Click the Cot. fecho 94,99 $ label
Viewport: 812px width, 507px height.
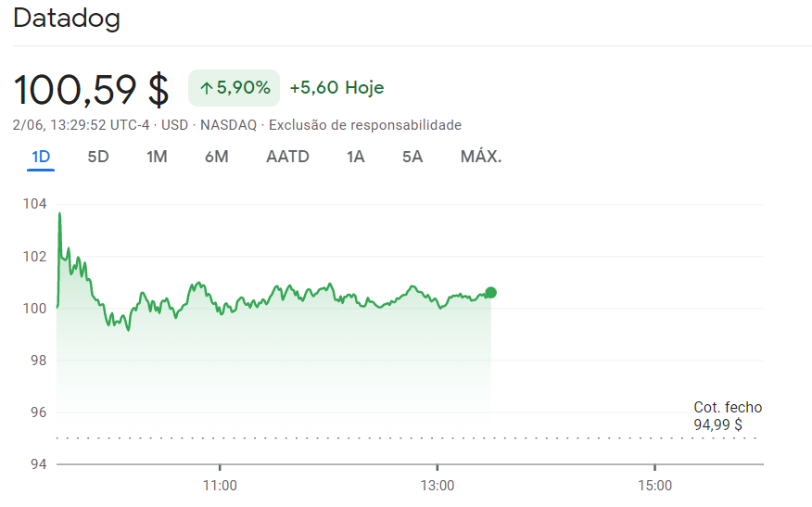(728, 416)
